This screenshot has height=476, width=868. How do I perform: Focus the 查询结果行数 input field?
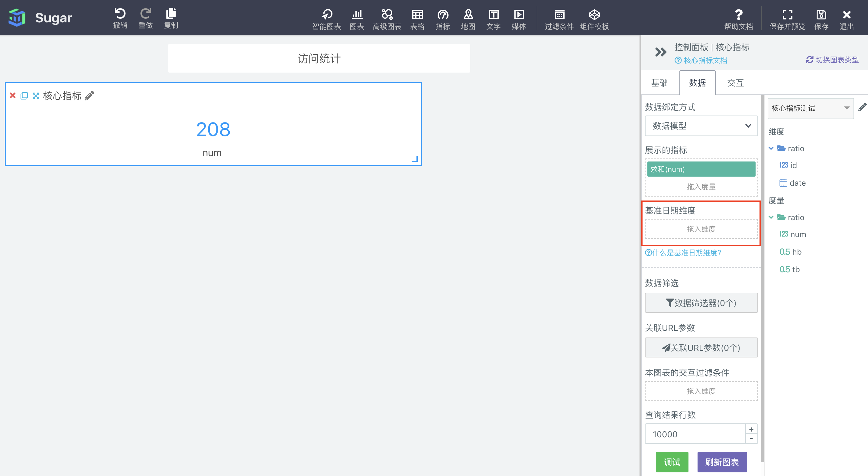coord(695,434)
